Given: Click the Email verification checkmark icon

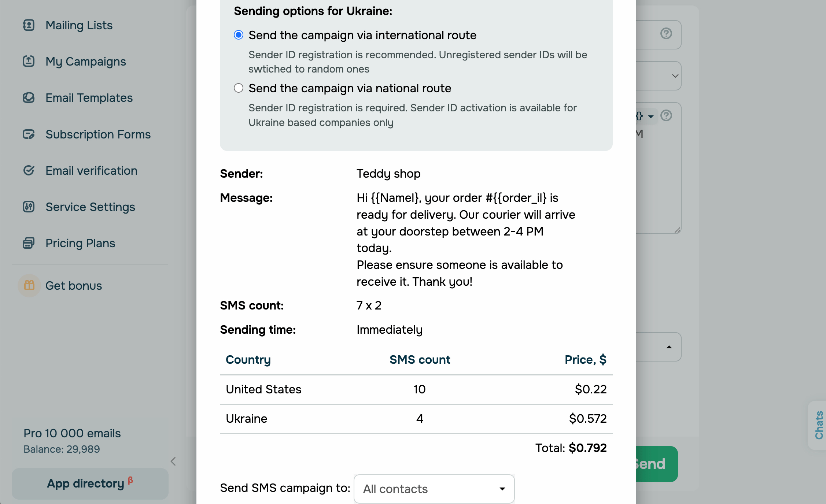Looking at the screenshot, I should [x=29, y=170].
